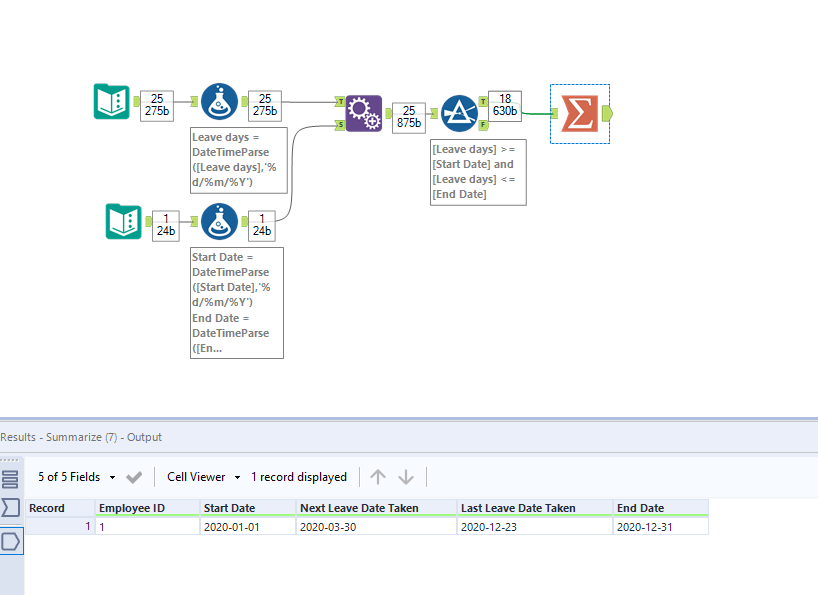Screen dimensions: 818x595
Task: Open the Leave days Formula tool
Action: pyautogui.click(x=219, y=101)
